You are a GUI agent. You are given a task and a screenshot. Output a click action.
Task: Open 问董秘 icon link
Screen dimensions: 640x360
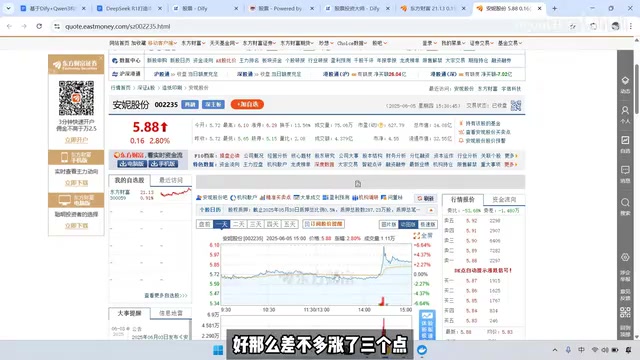(392, 198)
